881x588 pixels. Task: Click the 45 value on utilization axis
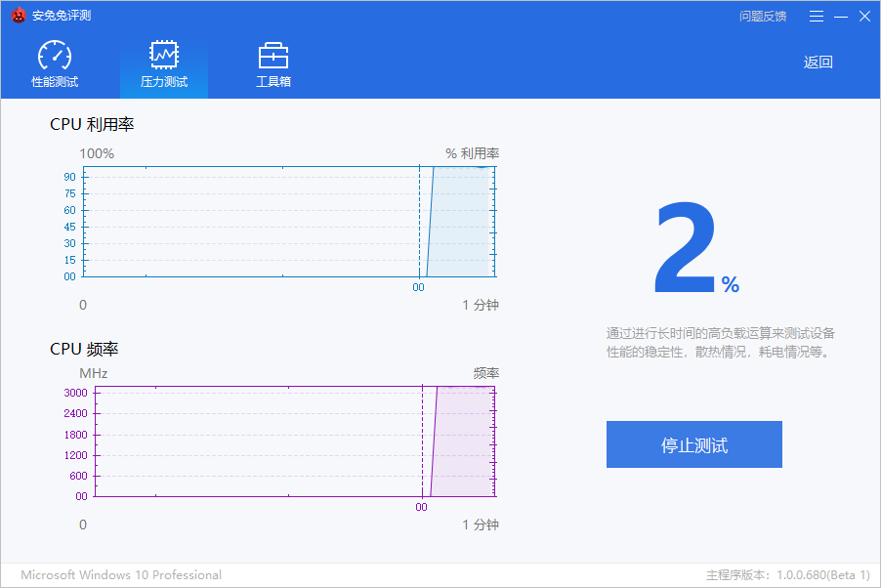(x=69, y=227)
